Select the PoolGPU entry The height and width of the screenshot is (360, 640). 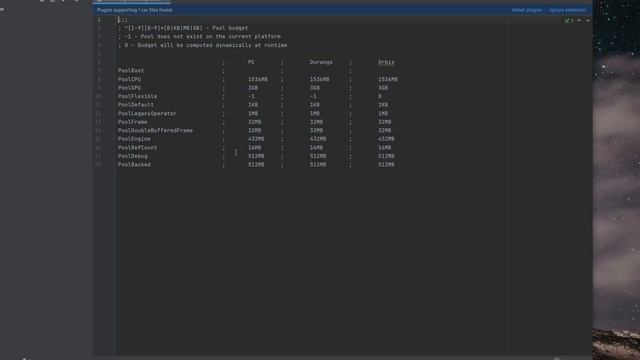pyautogui.click(x=129, y=88)
